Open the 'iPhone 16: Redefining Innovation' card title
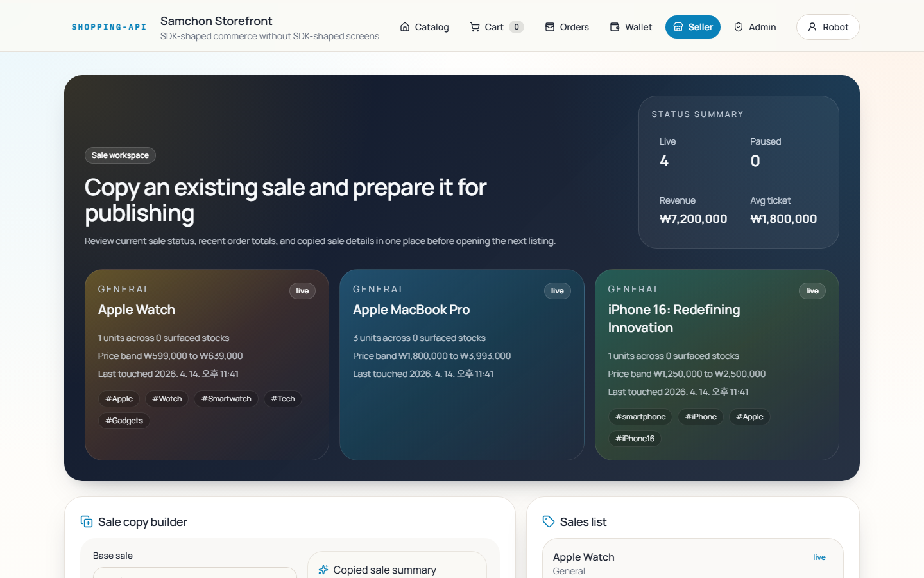924x578 pixels. click(674, 319)
